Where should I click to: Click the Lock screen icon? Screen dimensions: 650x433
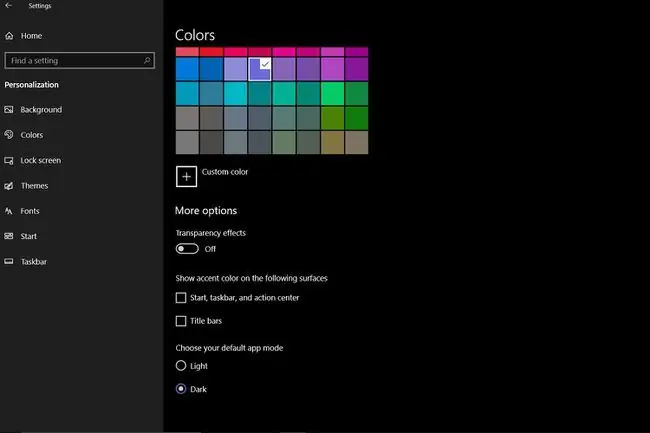coord(9,160)
